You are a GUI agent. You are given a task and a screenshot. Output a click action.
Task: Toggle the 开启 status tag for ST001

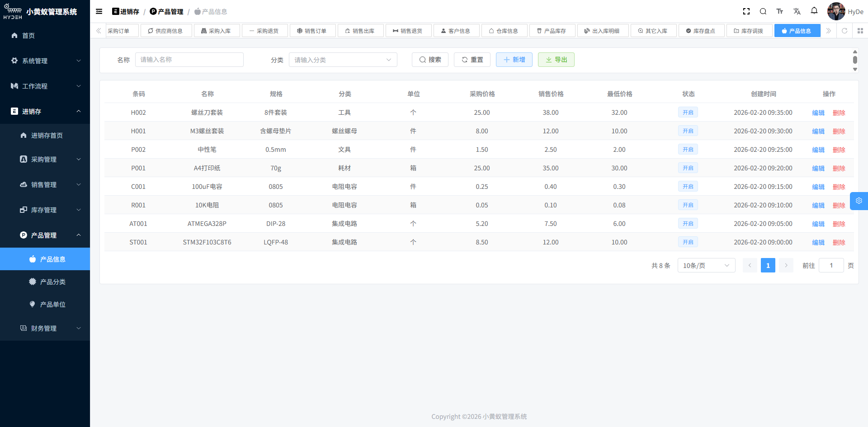coord(688,242)
